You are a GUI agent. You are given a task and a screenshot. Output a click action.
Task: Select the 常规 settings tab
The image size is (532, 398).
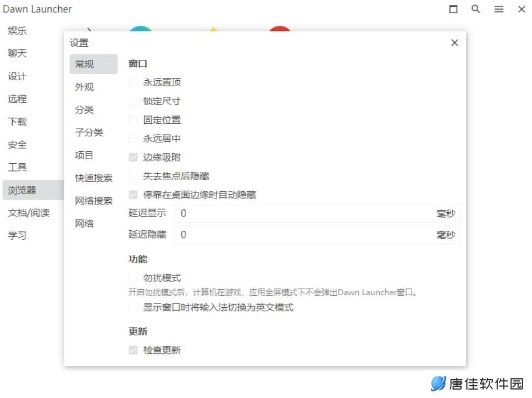coord(93,64)
